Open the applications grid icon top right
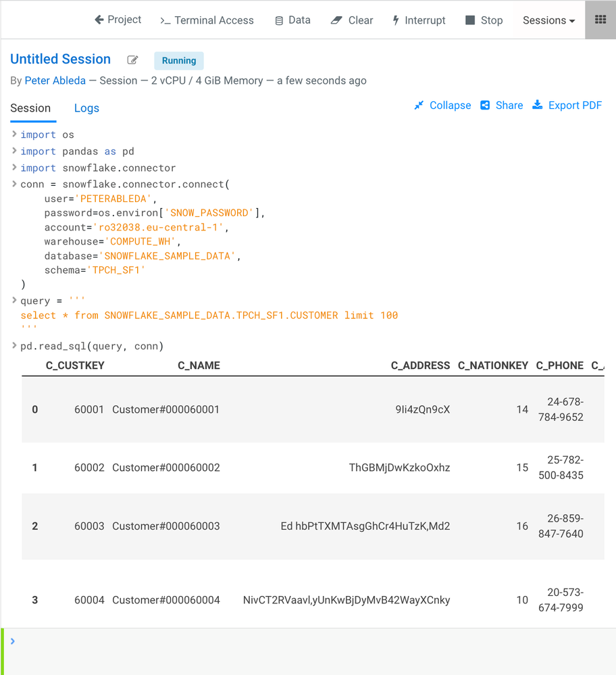Screen dimensions: 616x675 600,20
